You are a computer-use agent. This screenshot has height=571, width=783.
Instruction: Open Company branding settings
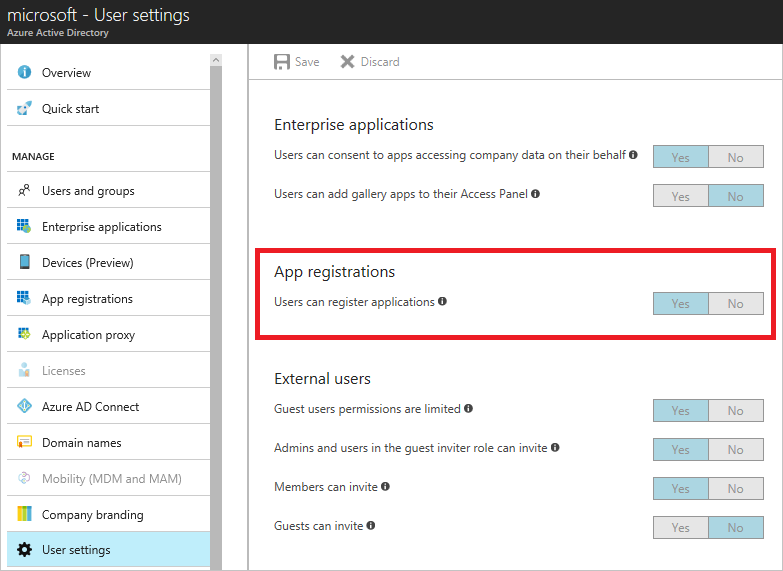[x=108, y=514]
